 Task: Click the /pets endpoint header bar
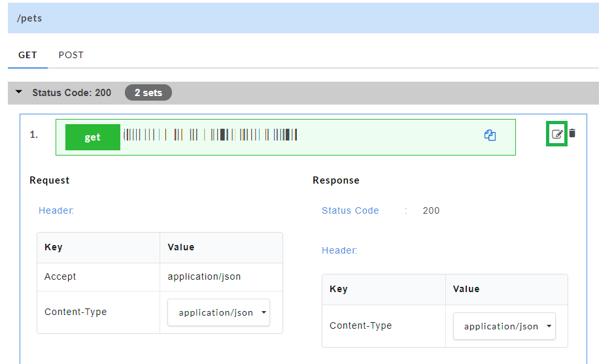click(303, 18)
